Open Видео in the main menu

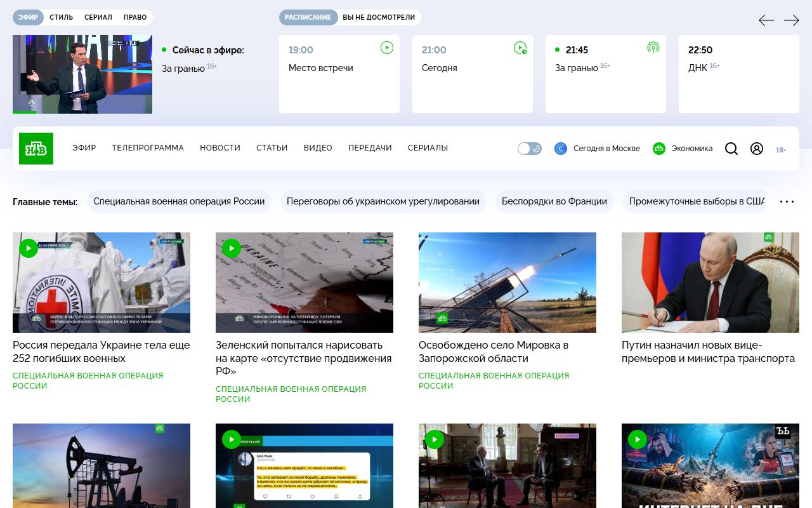[318, 148]
